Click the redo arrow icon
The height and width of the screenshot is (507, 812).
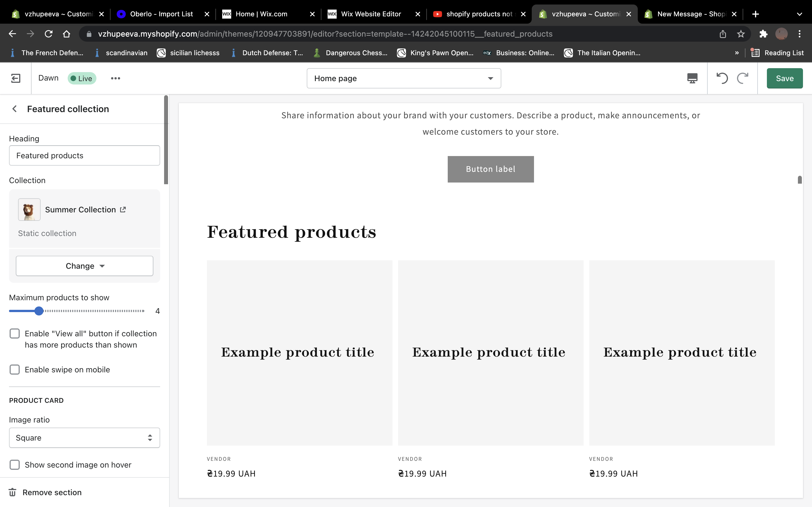[x=743, y=78]
